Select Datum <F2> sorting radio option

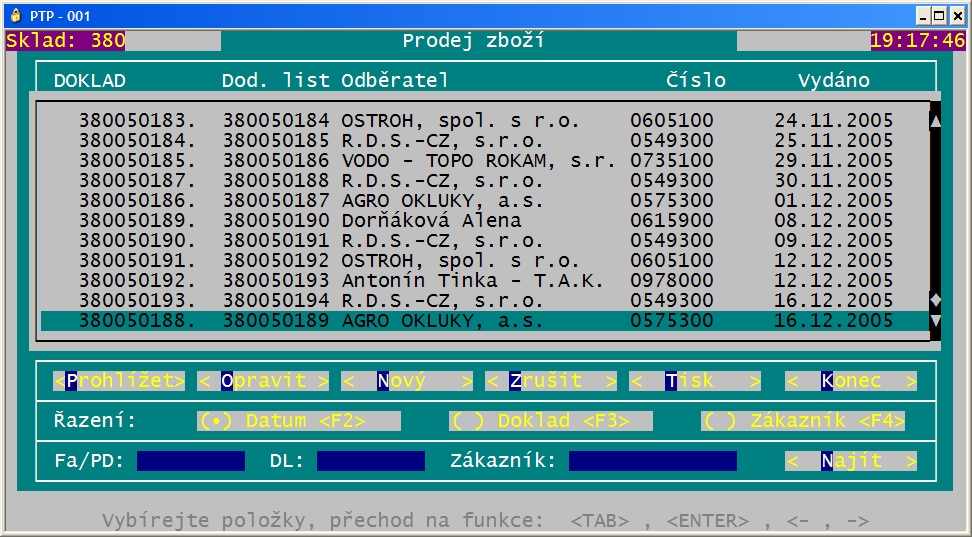click(299, 421)
